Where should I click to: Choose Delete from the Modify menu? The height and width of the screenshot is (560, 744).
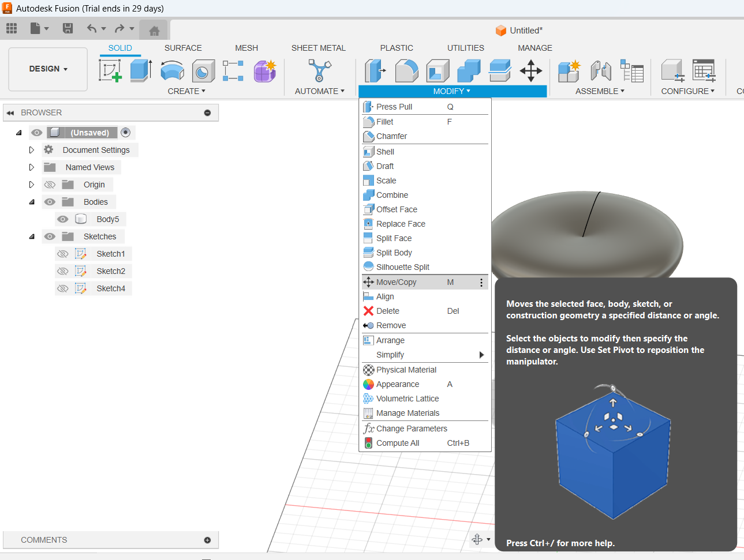425,311
